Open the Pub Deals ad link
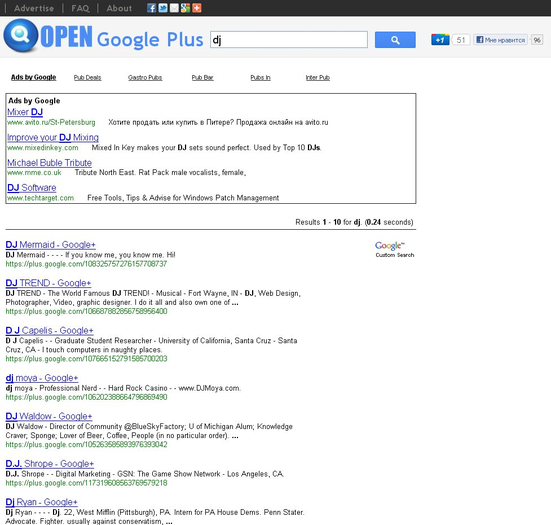 point(87,78)
